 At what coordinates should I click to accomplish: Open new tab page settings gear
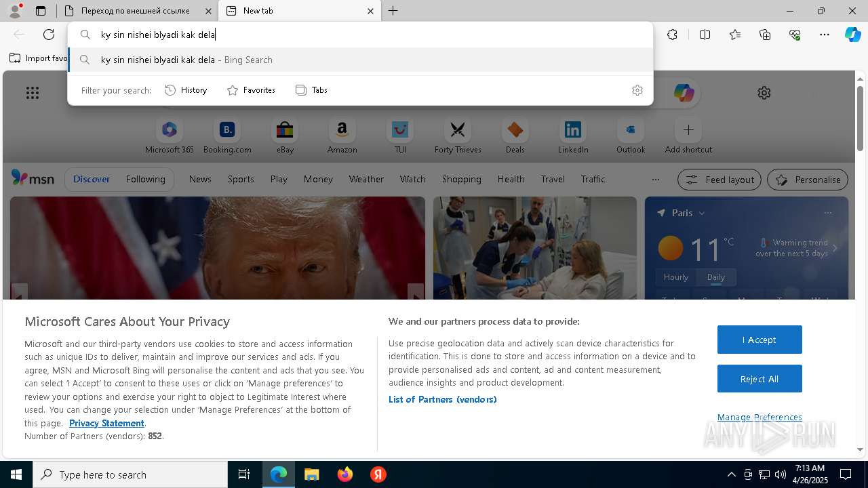pyautogui.click(x=764, y=93)
